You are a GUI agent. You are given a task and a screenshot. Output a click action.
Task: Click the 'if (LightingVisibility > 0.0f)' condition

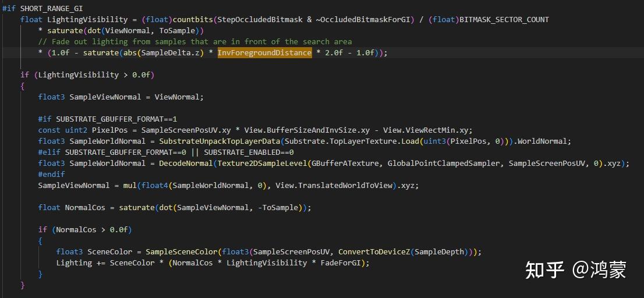pyautogui.click(x=87, y=74)
